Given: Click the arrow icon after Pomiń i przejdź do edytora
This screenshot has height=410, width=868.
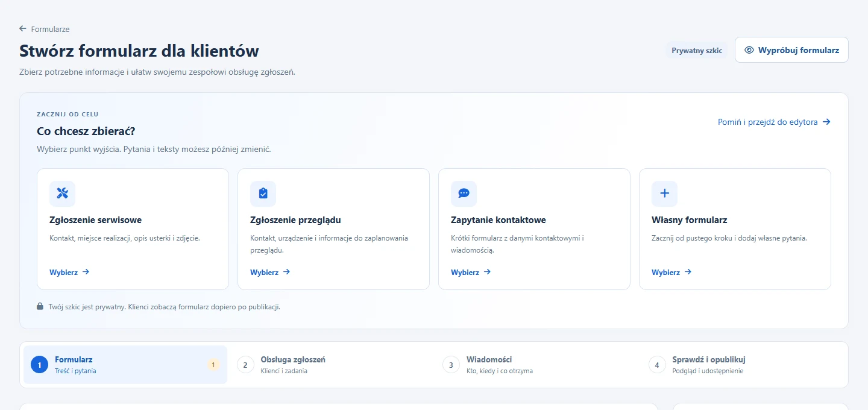Looking at the screenshot, I should 826,122.
